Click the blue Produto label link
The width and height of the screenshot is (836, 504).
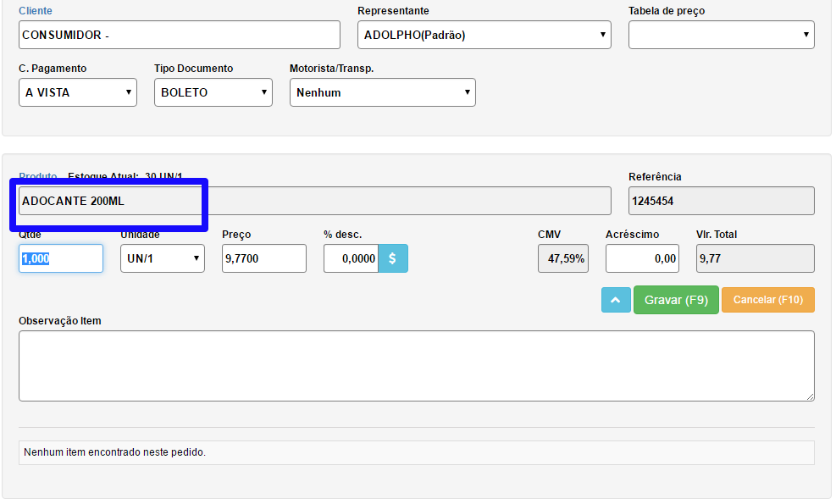[37, 176]
